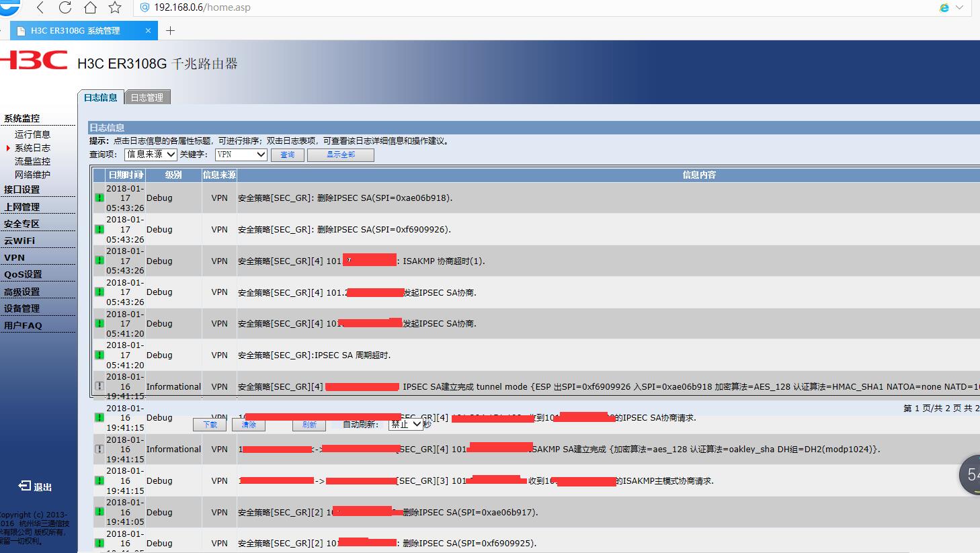This screenshot has height=553, width=980.
Task: Switch to the 日志信息 tab
Action: pos(101,97)
